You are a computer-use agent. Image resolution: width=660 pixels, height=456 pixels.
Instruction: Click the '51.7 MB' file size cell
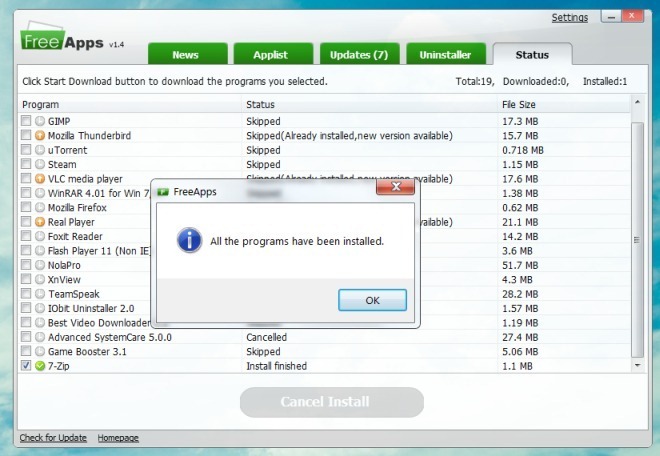coord(520,265)
